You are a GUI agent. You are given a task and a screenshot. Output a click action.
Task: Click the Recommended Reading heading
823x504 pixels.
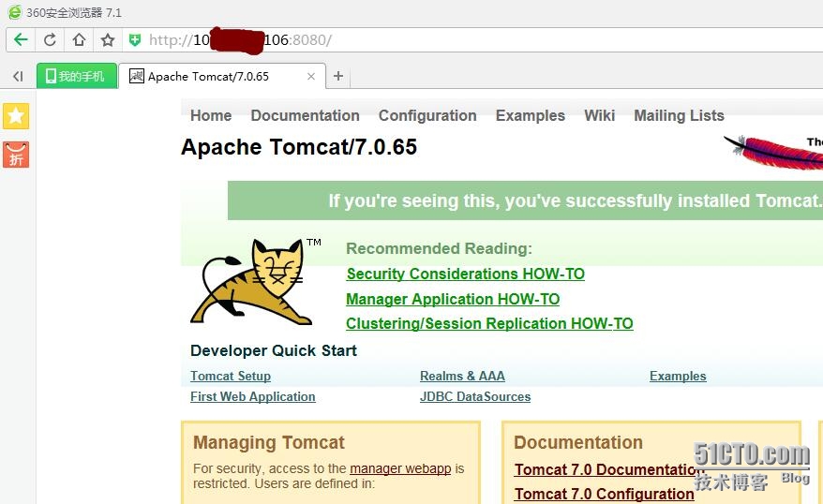click(440, 248)
